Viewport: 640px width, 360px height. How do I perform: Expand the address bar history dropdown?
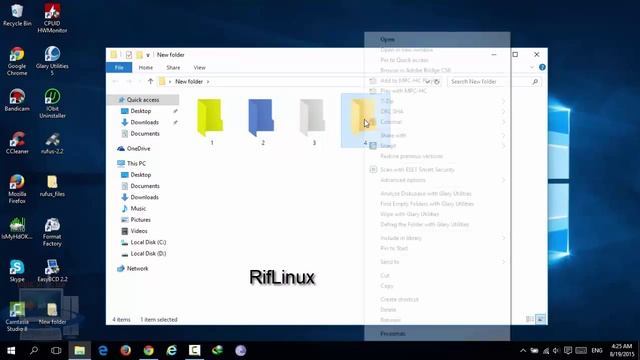[427, 82]
